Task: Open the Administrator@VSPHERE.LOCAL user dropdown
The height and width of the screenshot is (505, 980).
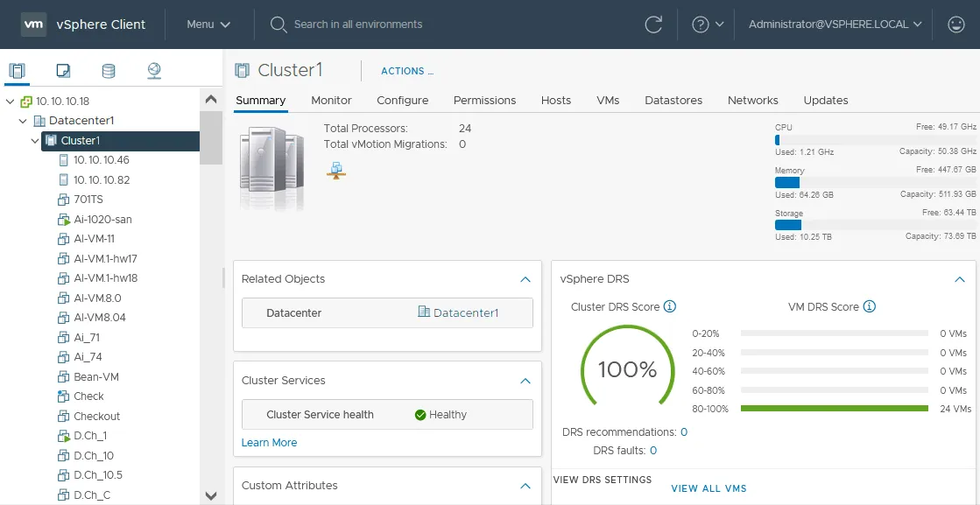Action: click(835, 25)
